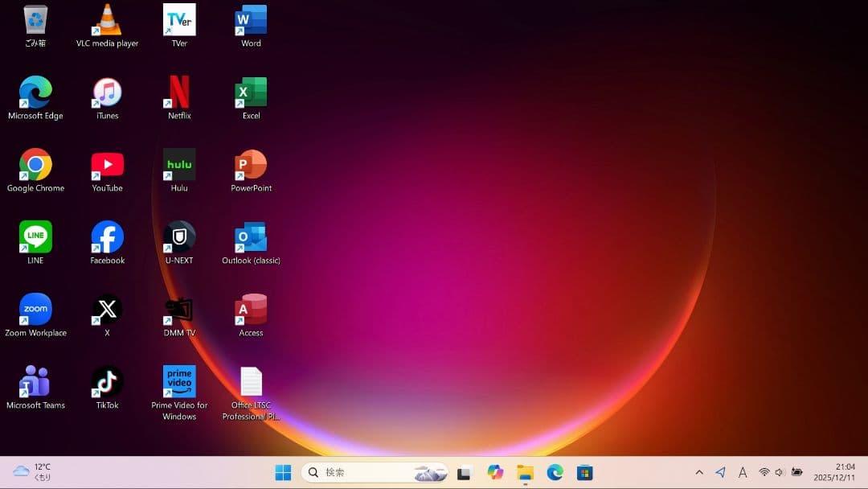Screen dimensions: 868x489
Task: Open the Windows Start menu
Action: 283,473
